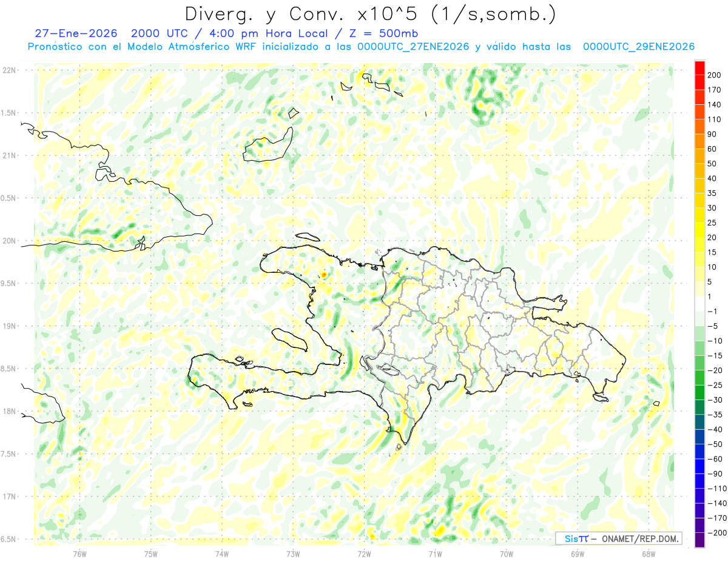This screenshot has width=728, height=562.
Task: Click the 69W longitude label
Action: (x=578, y=554)
